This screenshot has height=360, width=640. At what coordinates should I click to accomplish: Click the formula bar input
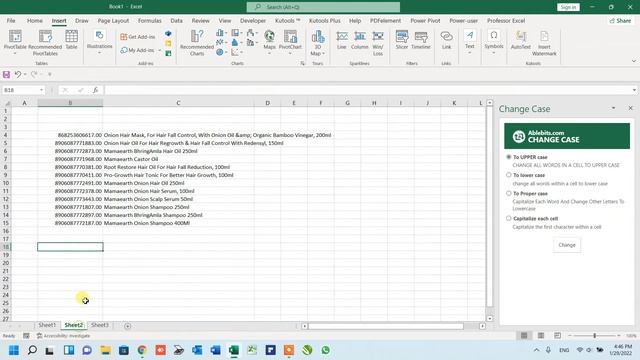pos(367,90)
